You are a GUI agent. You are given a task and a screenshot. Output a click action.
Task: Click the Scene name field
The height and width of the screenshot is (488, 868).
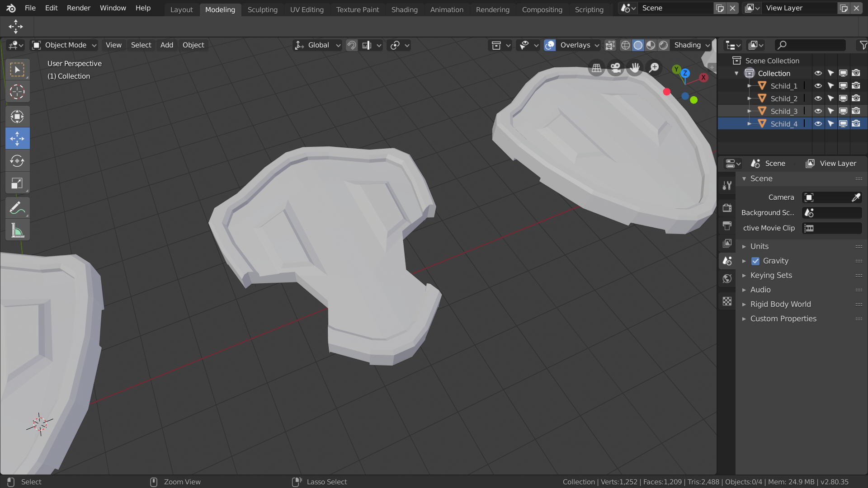675,8
